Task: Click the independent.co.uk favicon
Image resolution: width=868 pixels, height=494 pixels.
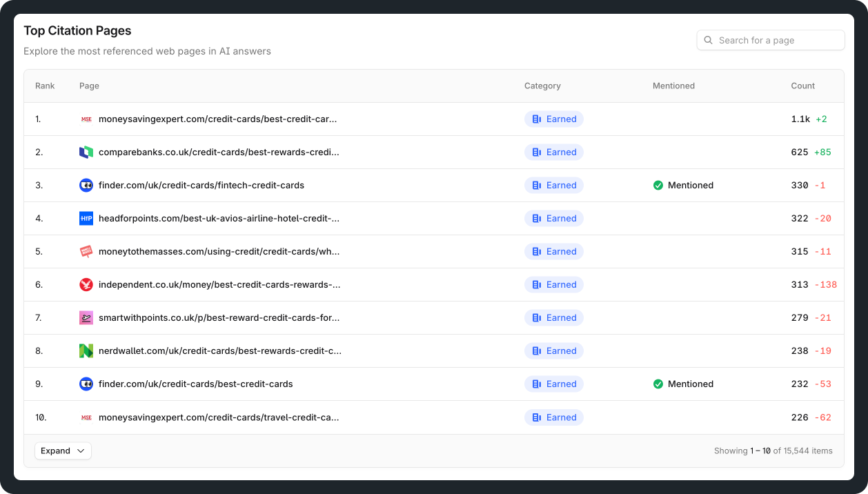Action: point(86,285)
